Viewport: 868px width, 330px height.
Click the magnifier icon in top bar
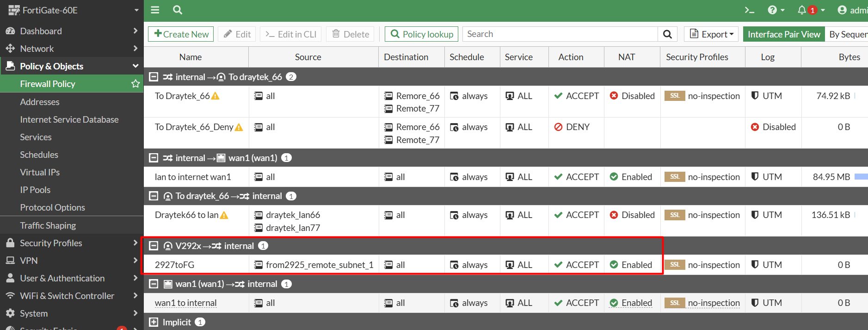(x=178, y=10)
